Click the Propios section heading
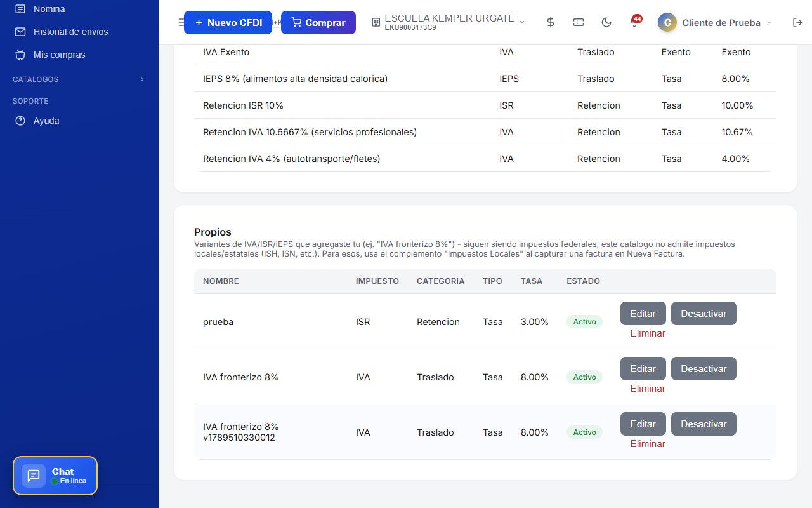Viewport: 812px width, 508px height. pyautogui.click(x=213, y=232)
